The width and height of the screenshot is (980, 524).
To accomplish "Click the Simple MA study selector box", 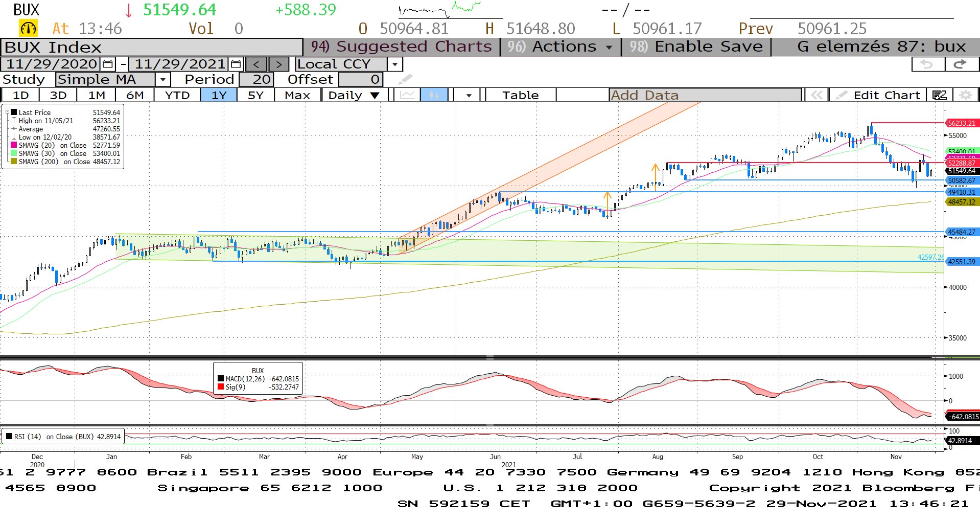I will (x=105, y=80).
